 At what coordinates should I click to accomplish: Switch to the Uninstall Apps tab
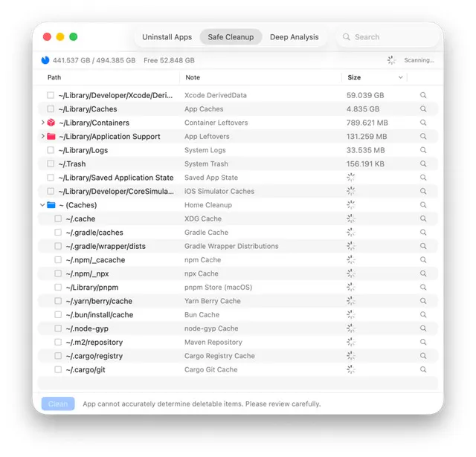click(x=167, y=37)
